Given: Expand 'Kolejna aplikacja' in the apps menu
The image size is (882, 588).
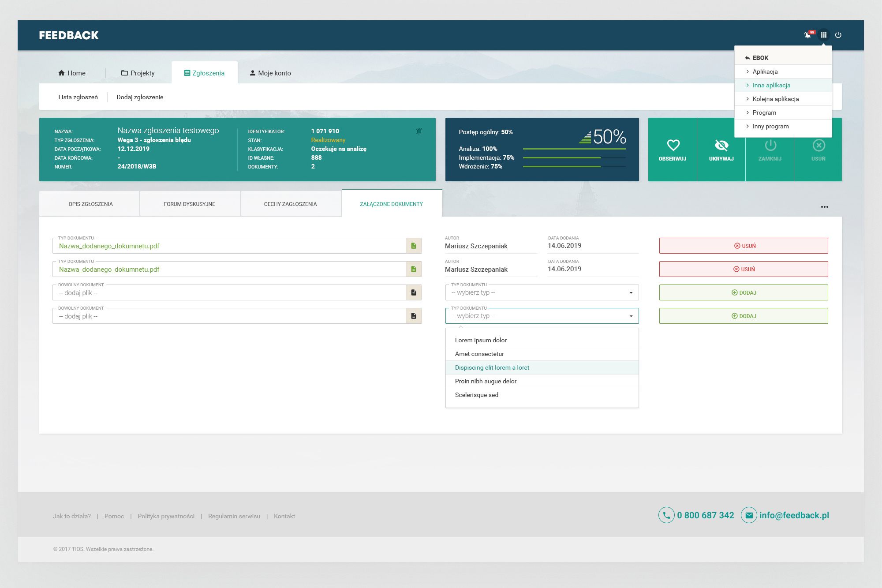Looking at the screenshot, I should click(775, 99).
